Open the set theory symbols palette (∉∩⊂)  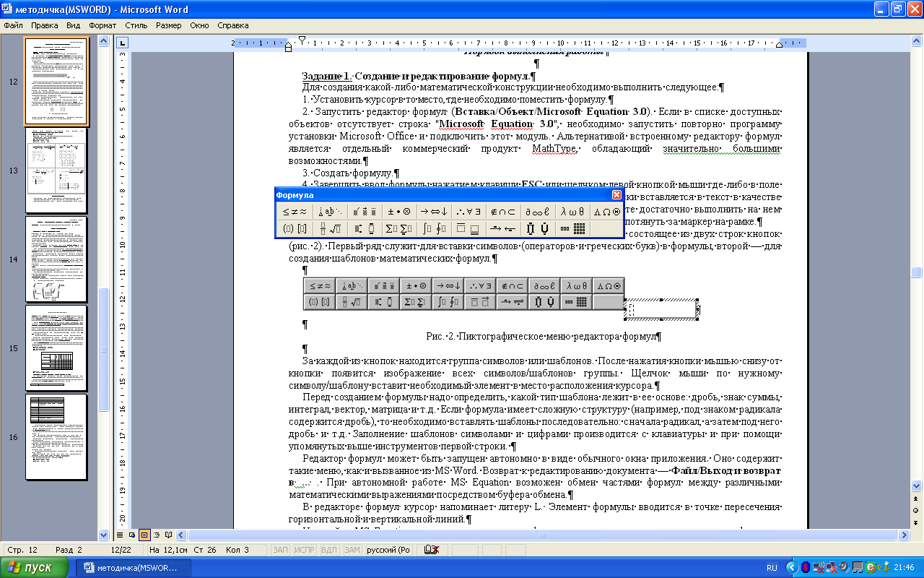tap(503, 212)
